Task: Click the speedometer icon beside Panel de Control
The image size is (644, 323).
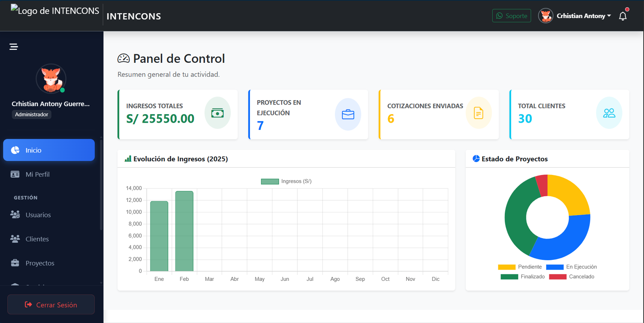Action: [124, 59]
